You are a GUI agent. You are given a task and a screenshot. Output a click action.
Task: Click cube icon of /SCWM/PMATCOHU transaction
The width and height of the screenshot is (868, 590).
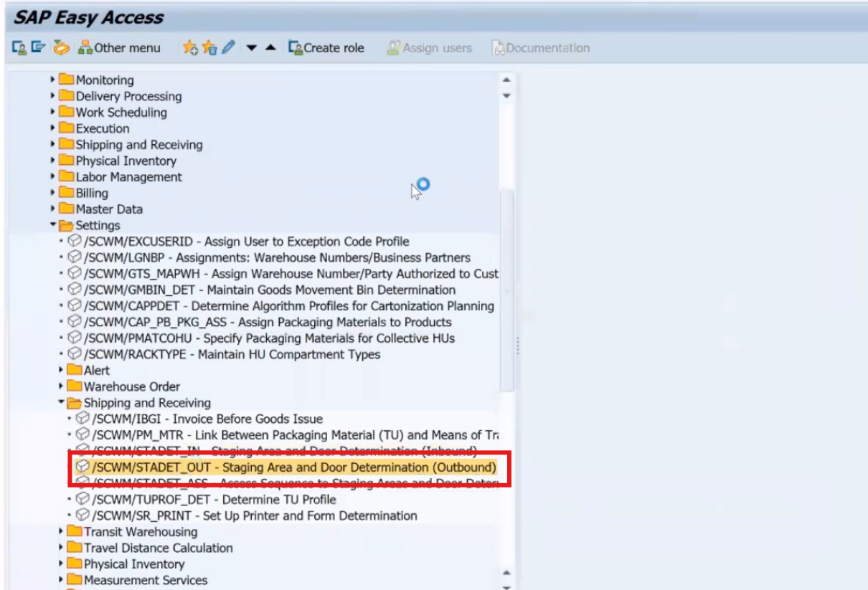pos(74,338)
